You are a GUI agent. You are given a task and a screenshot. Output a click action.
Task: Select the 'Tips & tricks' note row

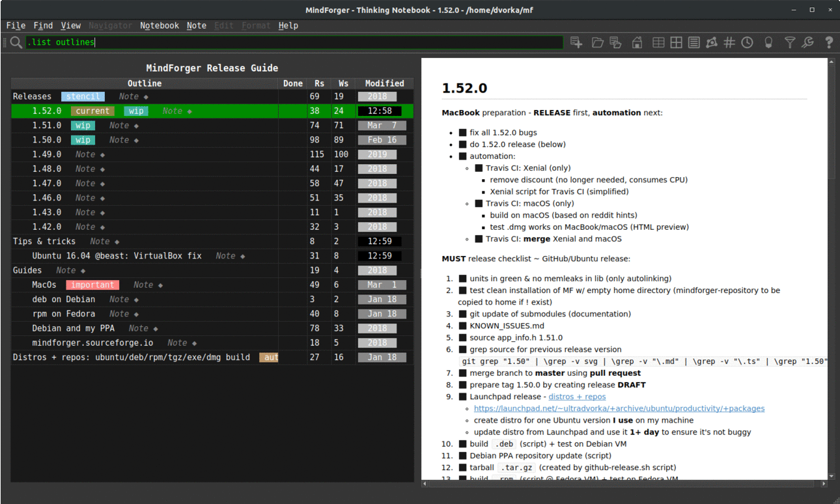(x=212, y=241)
